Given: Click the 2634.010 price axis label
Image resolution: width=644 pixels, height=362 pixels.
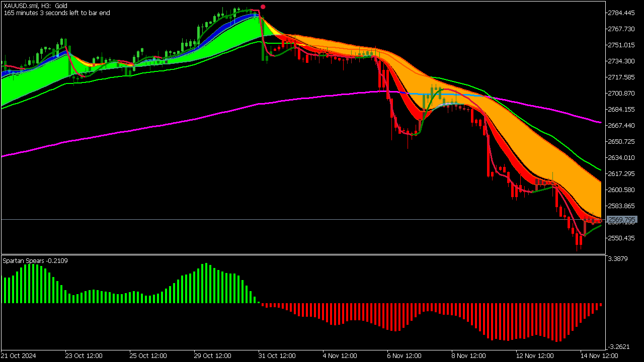Looking at the screenshot, I should [622, 157].
